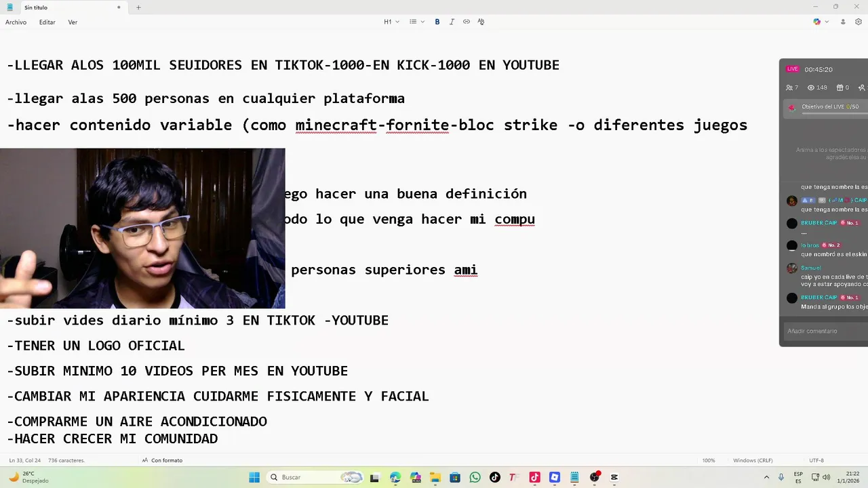The width and height of the screenshot is (868, 488).
Task: Open the Windows Start menu
Action: coord(254,477)
